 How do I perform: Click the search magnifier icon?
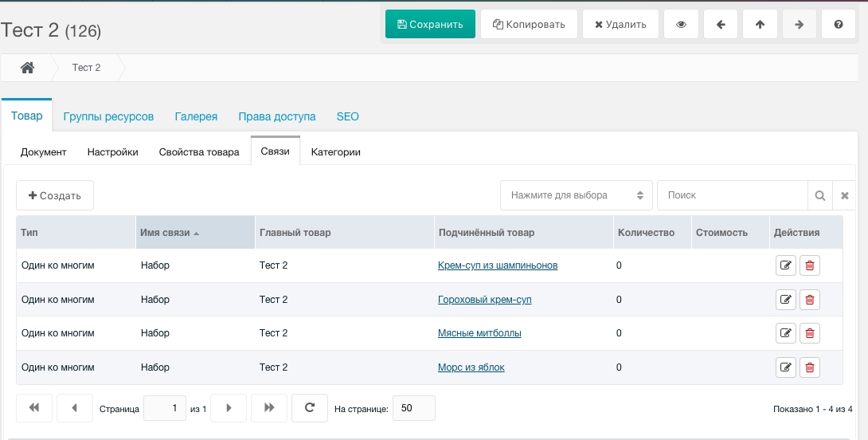(819, 195)
